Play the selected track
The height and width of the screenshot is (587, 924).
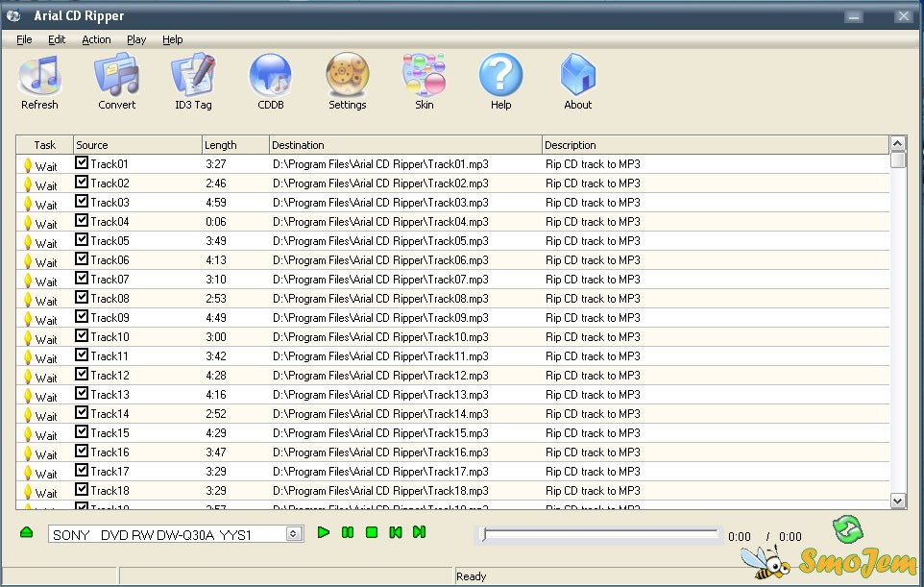tap(324, 533)
